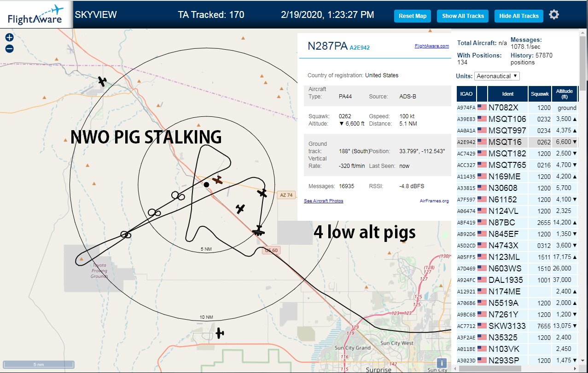Click Reset Map button
Viewport: 588px width, 373px height.
point(413,16)
